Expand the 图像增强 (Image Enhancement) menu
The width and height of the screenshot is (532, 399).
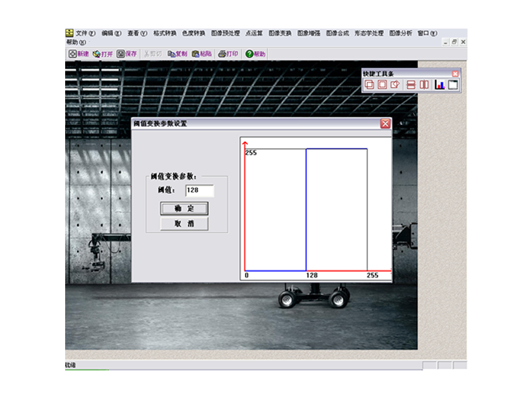pos(309,33)
